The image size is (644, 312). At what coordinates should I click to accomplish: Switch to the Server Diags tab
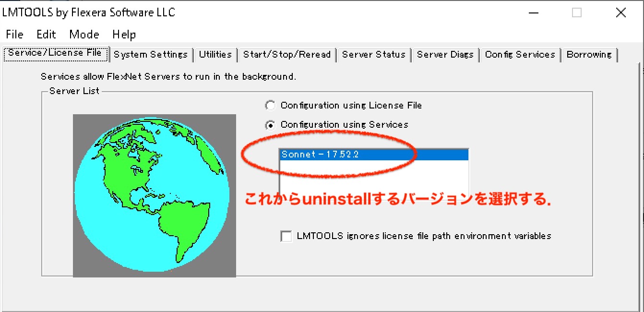[x=445, y=55]
